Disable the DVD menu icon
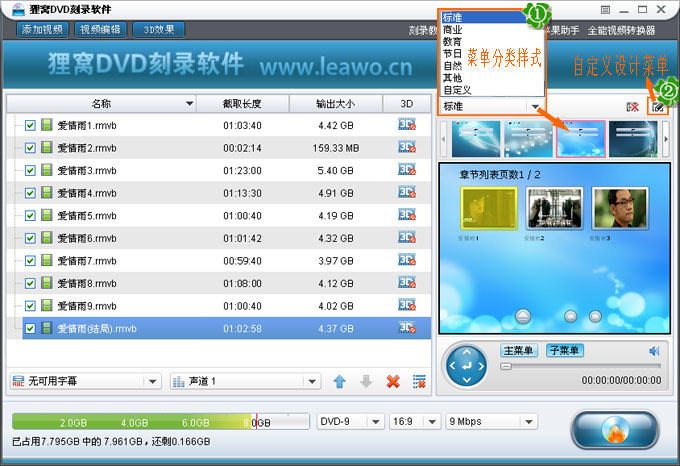The width and height of the screenshot is (680, 466). point(633,107)
